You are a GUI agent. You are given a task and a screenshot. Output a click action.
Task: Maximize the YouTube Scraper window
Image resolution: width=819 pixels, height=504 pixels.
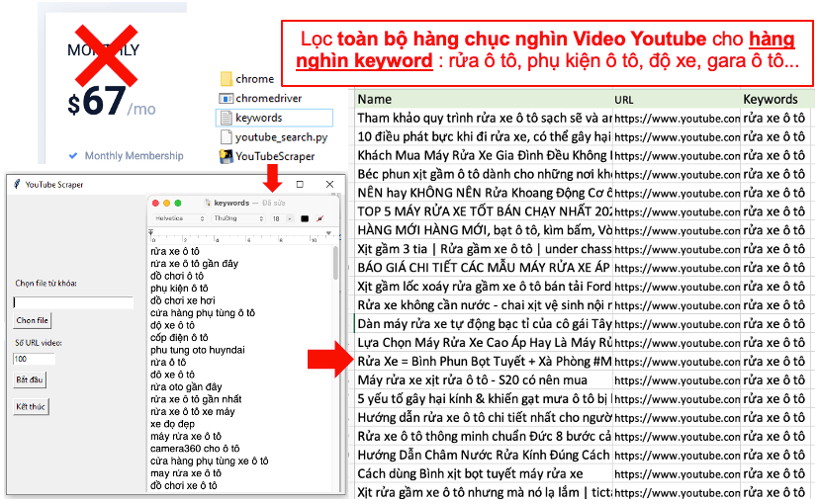click(x=300, y=184)
